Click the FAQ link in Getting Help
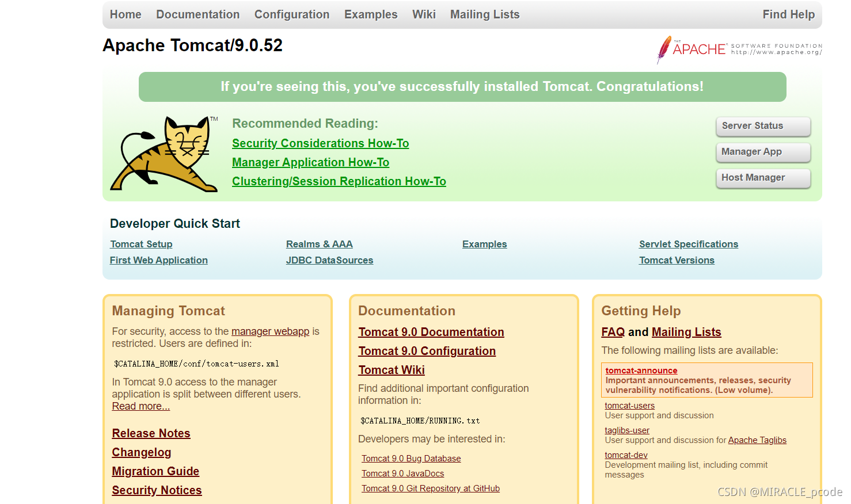Viewport: 851px width, 504px height. click(x=613, y=332)
